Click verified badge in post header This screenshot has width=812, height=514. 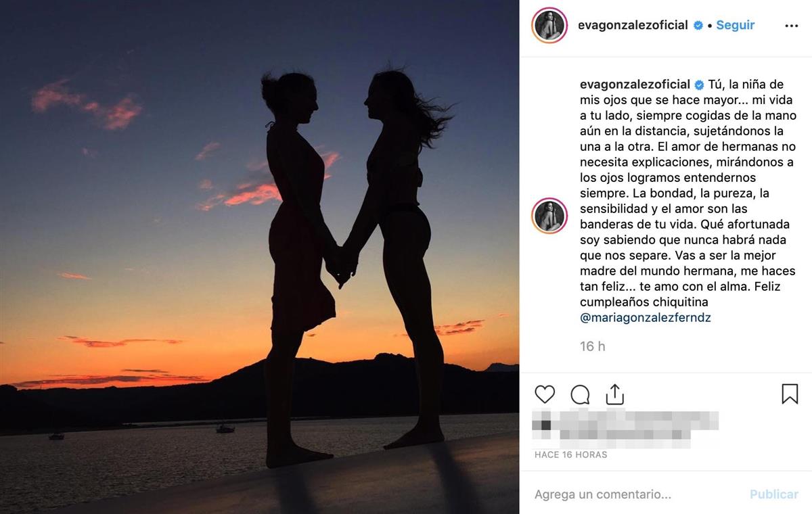(698, 26)
